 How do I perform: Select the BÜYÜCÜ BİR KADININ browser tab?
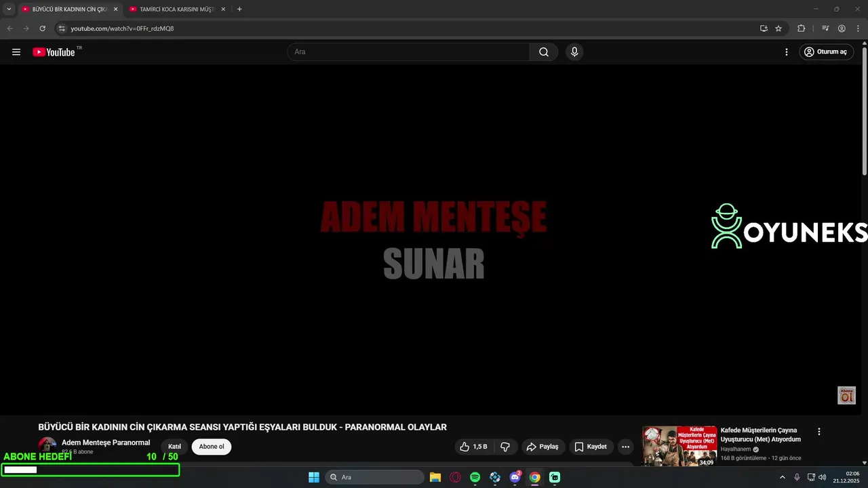[x=69, y=9]
